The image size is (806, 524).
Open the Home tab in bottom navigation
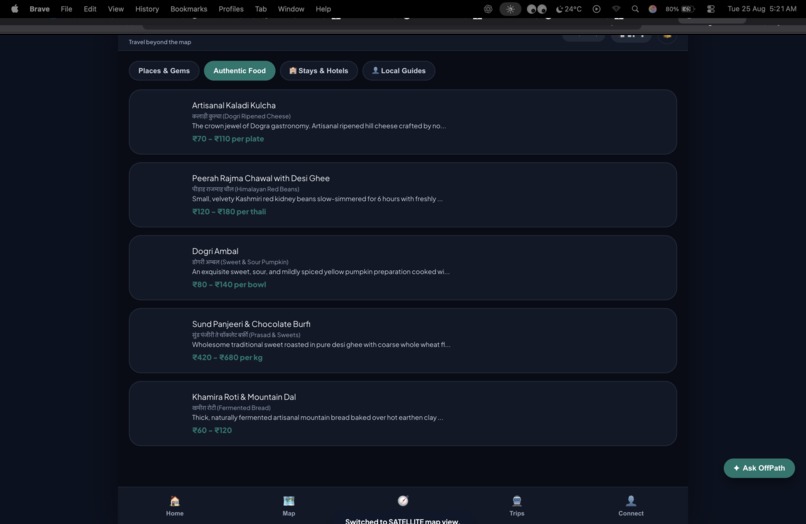(175, 506)
